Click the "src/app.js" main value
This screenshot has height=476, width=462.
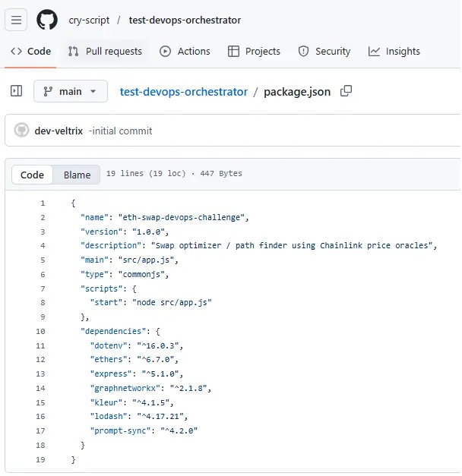click(146, 260)
